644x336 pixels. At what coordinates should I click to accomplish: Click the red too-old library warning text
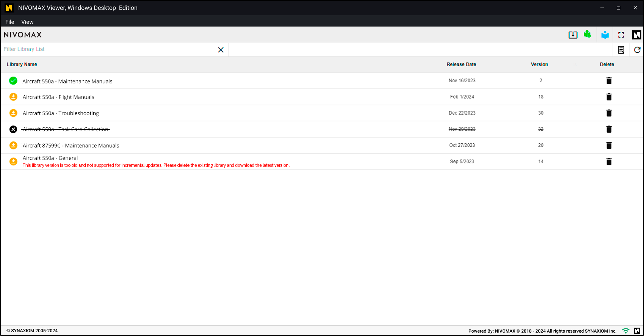tap(156, 165)
